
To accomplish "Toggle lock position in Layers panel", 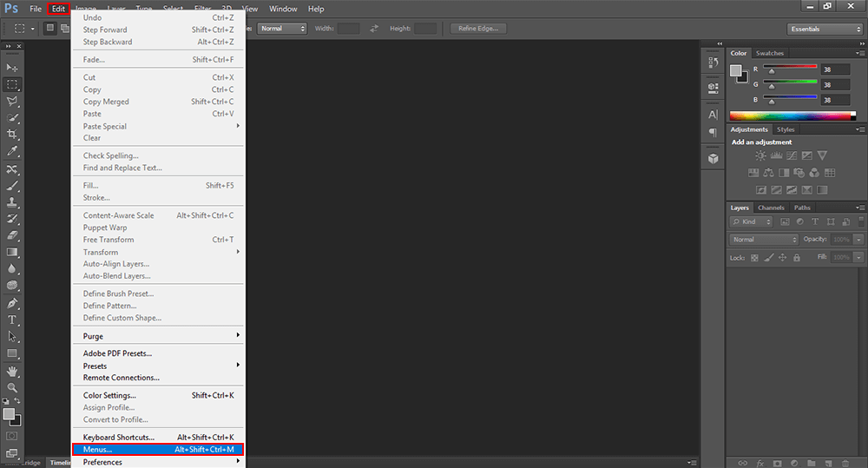I will [x=782, y=258].
